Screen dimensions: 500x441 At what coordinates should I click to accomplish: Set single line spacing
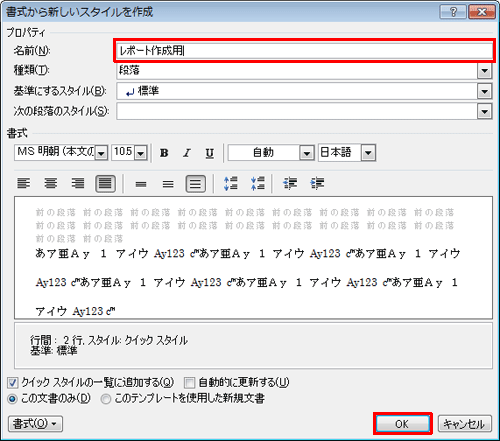pos(141,184)
